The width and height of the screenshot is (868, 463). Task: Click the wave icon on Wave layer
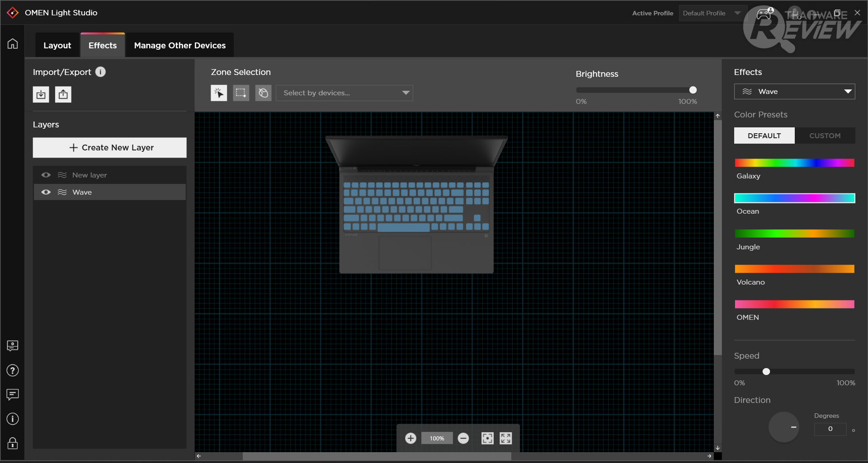tap(62, 192)
